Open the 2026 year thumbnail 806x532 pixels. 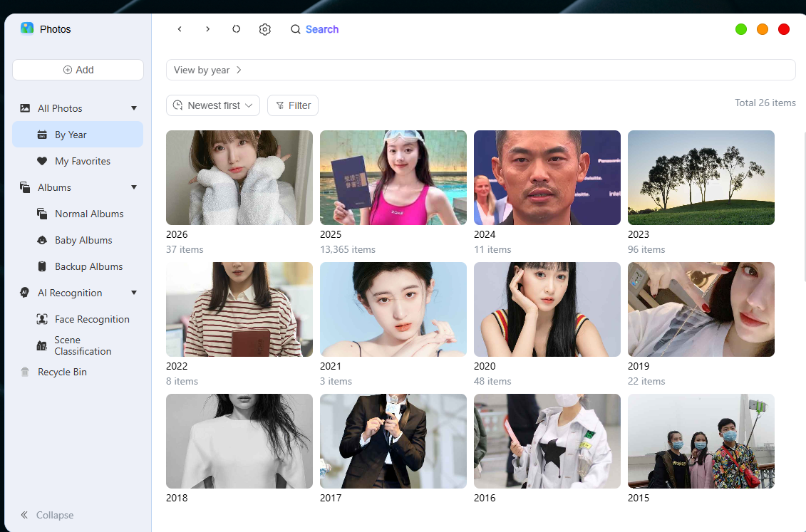click(x=239, y=177)
